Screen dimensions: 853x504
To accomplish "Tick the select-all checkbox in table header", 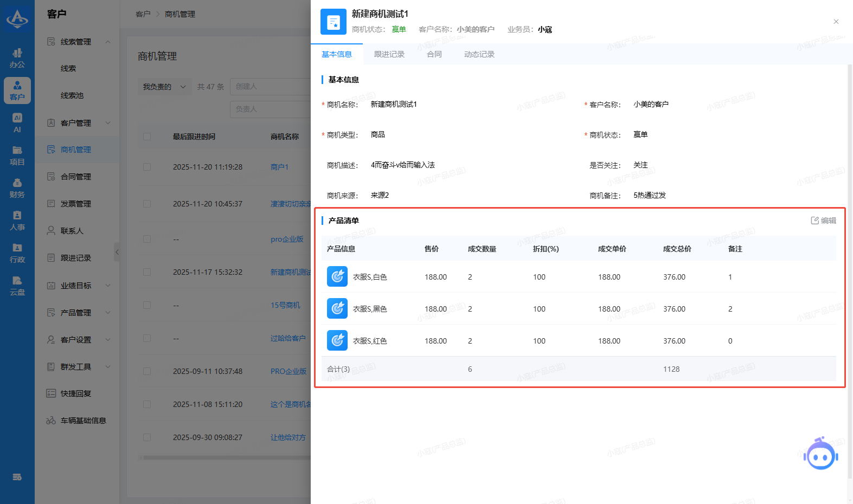I will pyautogui.click(x=147, y=137).
